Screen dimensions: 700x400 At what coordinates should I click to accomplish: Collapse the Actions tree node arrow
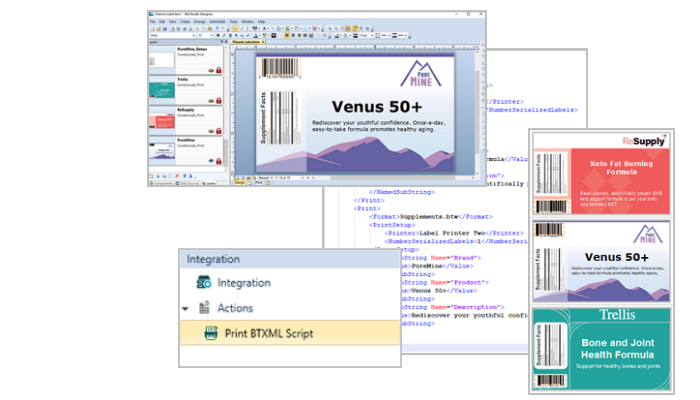coord(186,308)
